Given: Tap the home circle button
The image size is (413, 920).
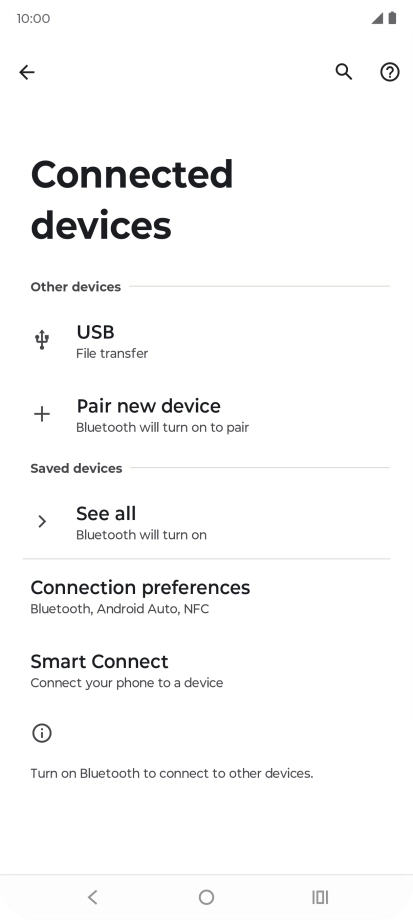Looking at the screenshot, I should point(206,897).
